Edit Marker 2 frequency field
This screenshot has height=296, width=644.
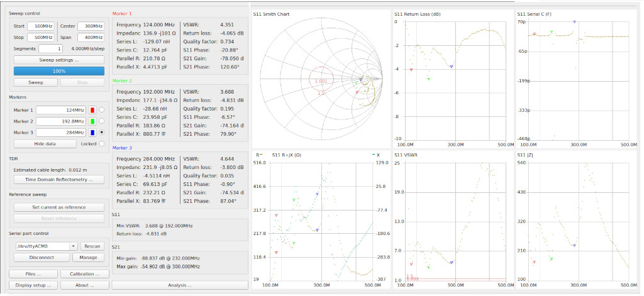click(x=61, y=121)
